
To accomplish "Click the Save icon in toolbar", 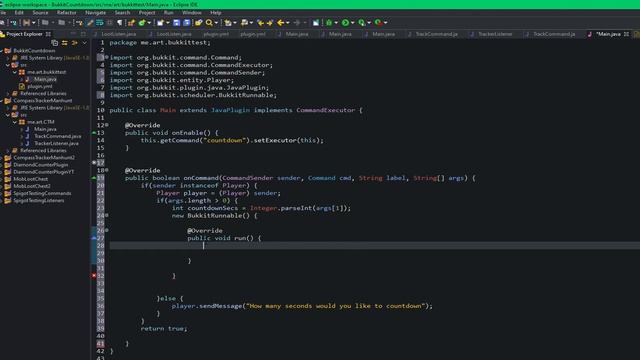I will [x=176, y=23].
